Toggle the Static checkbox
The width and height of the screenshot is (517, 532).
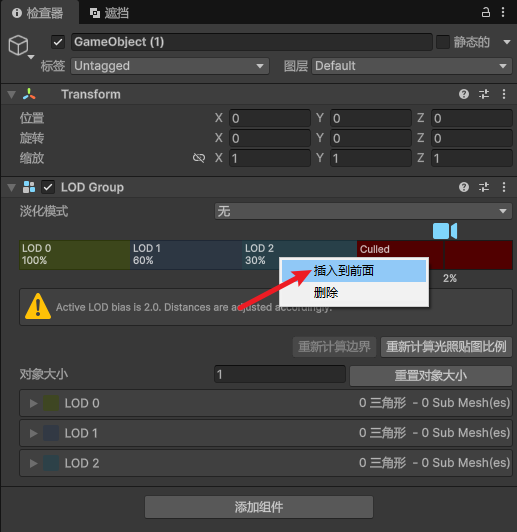pyautogui.click(x=443, y=42)
